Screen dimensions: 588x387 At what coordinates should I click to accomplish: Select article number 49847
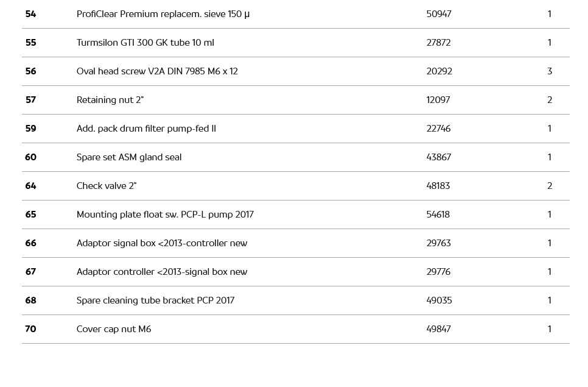tap(438, 329)
